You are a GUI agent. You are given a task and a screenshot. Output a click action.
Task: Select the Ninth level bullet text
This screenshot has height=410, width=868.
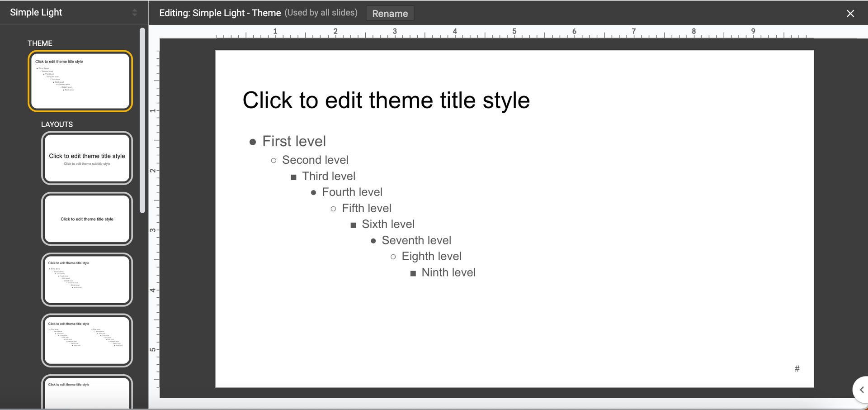[x=448, y=272]
